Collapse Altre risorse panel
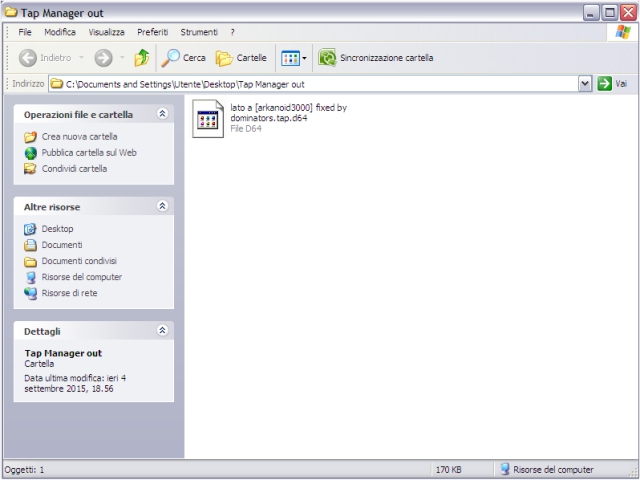640x480 pixels. pos(162,206)
